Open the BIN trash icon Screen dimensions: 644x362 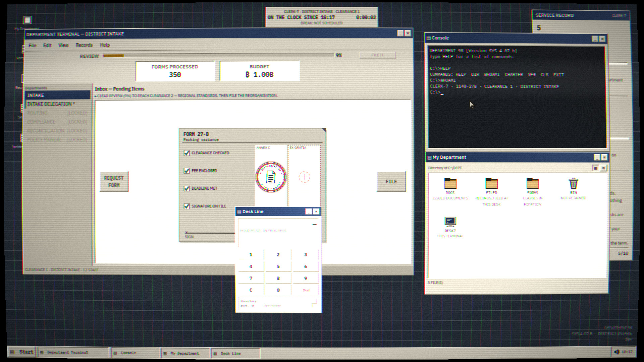(x=573, y=184)
